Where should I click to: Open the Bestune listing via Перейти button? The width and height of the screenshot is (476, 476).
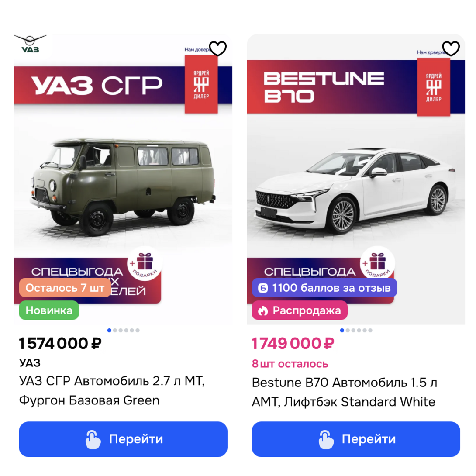pos(356,439)
